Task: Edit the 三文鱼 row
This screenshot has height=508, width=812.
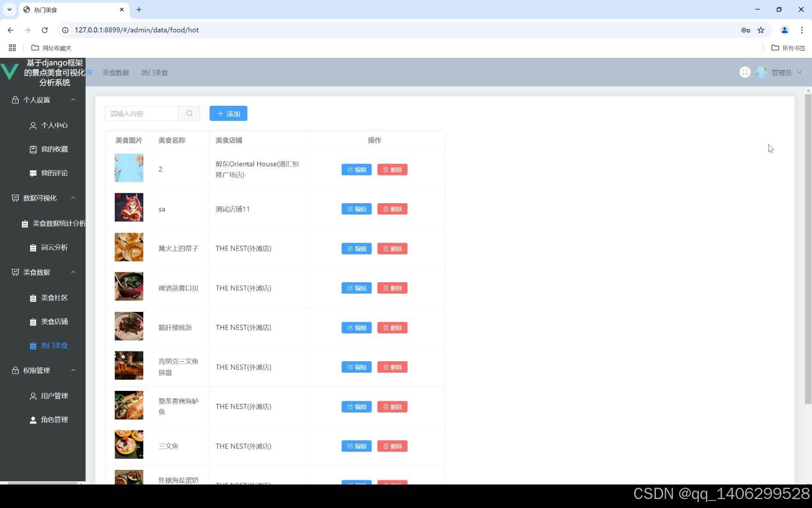Action: tap(357, 446)
